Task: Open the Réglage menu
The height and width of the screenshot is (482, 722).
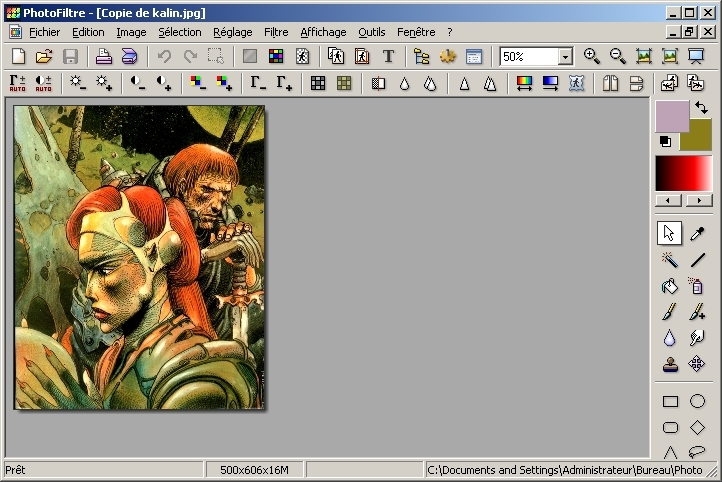Action: click(x=233, y=32)
